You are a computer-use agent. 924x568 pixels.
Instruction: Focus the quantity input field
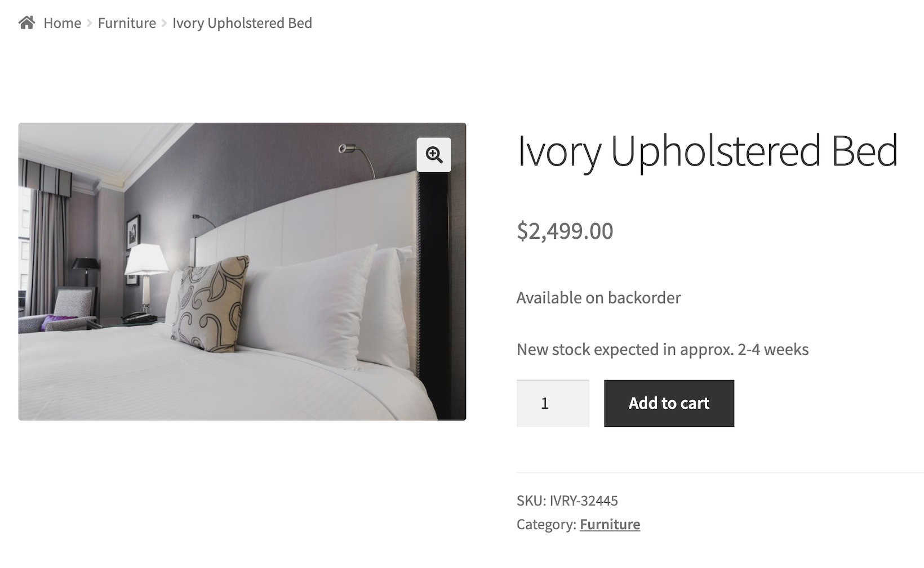[x=552, y=403]
